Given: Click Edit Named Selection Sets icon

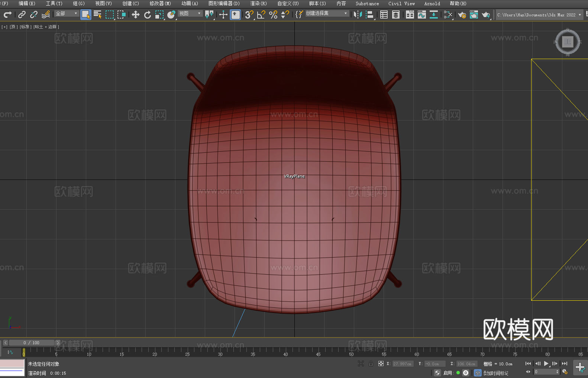Looking at the screenshot, I should 299,14.
